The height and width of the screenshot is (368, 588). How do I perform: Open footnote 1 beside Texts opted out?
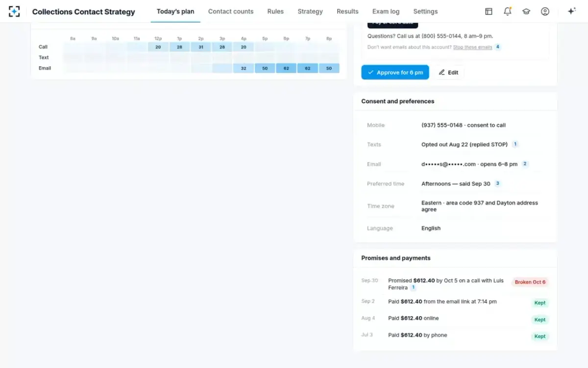515,144
